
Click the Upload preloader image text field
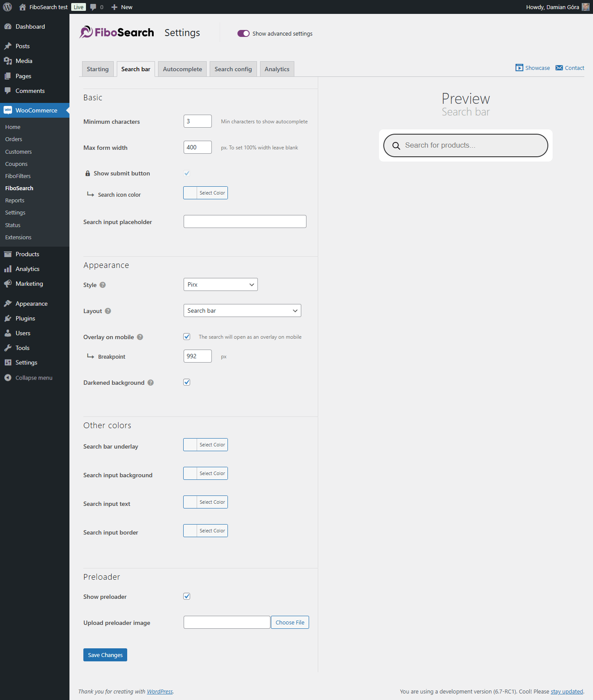(x=227, y=622)
